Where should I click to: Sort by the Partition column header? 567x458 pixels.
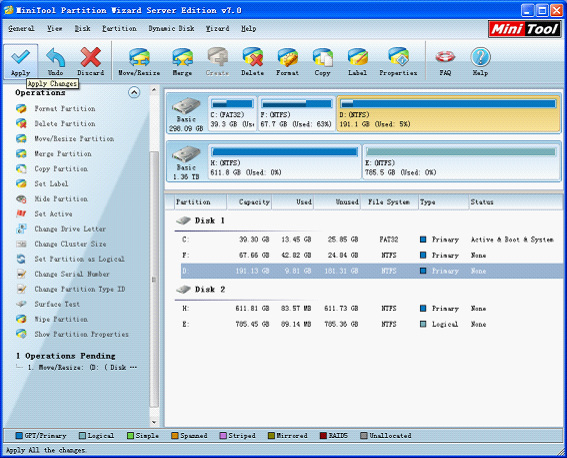pyautogui.click(x=200, y=202)
